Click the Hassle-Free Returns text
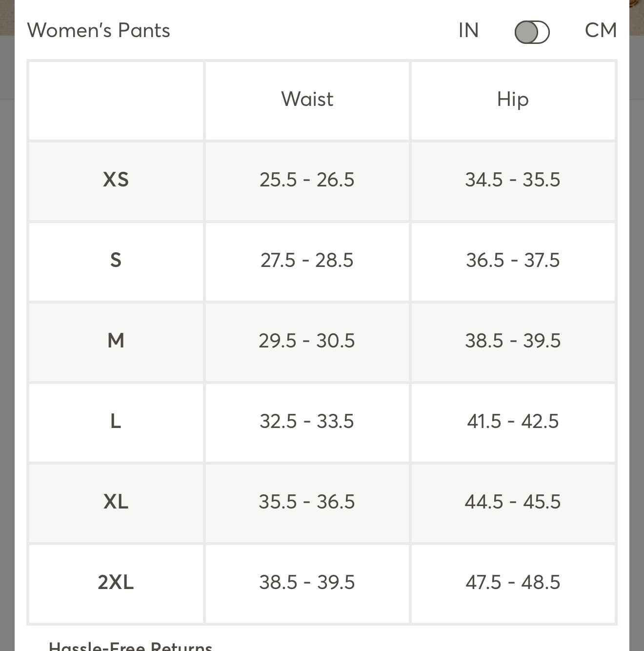The width and height of the screenshot is (644, 651). click(131, 646)
